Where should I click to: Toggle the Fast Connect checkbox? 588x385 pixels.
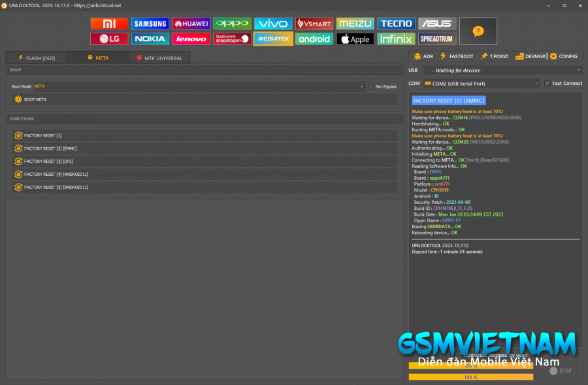pos(547,83)
